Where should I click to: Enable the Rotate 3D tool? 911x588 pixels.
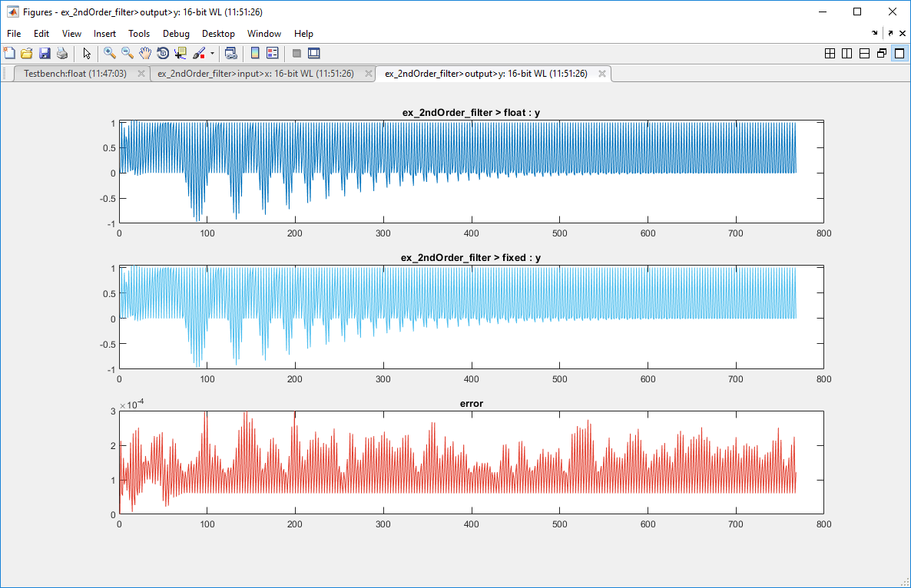click(x=163, y=53)
